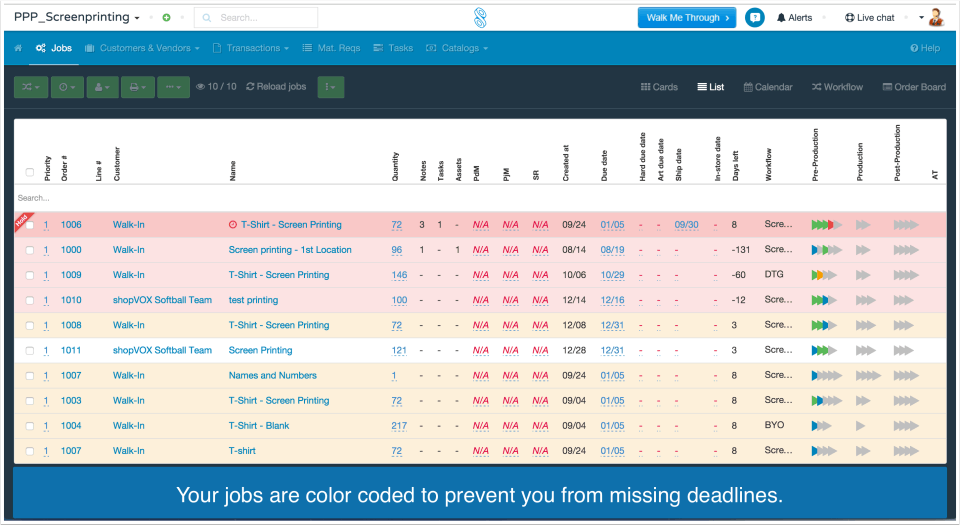Click the clock icon on job 1006 name
Image resolution: width=960 pixels, height=525 pixels.
(x=233, y=225)
